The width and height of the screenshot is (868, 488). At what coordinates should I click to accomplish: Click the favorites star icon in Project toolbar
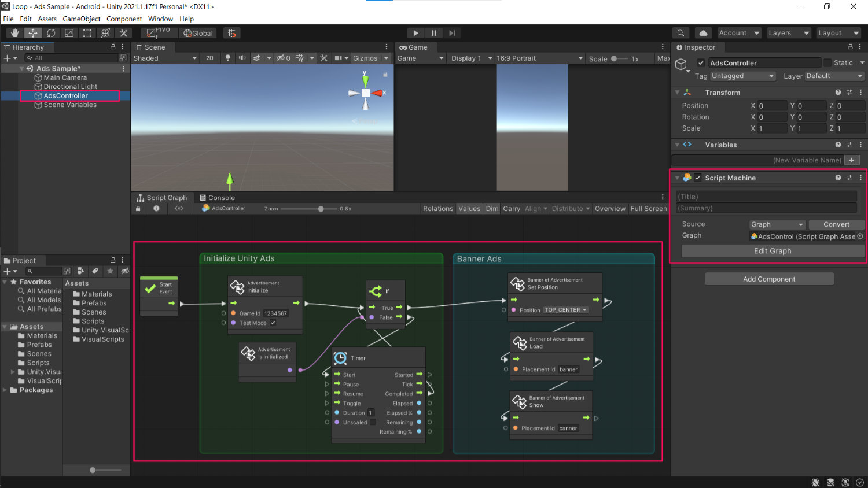click(x=110, y=271)
